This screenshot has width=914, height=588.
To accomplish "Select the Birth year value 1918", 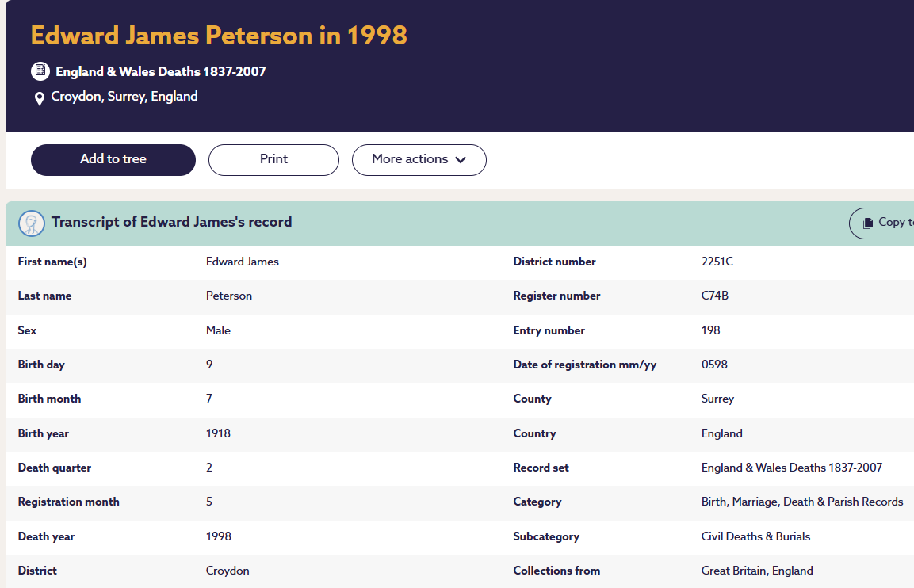I will [x=218, y=433].
